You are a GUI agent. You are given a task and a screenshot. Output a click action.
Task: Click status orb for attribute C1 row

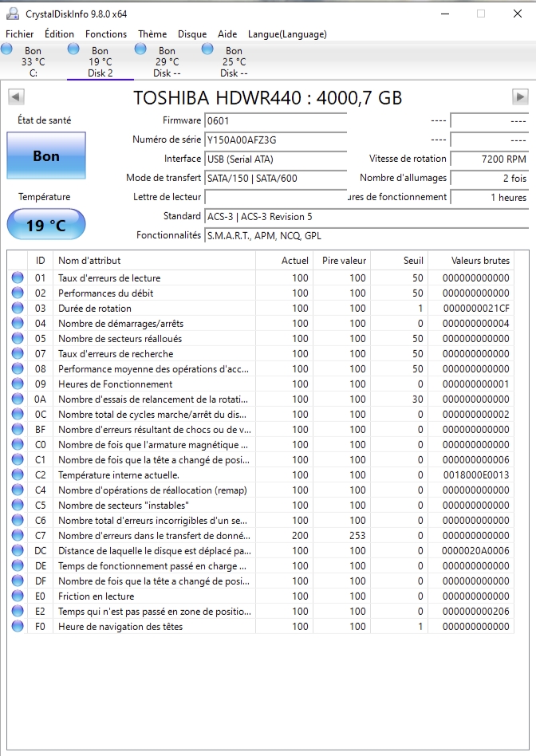point(18,459)
